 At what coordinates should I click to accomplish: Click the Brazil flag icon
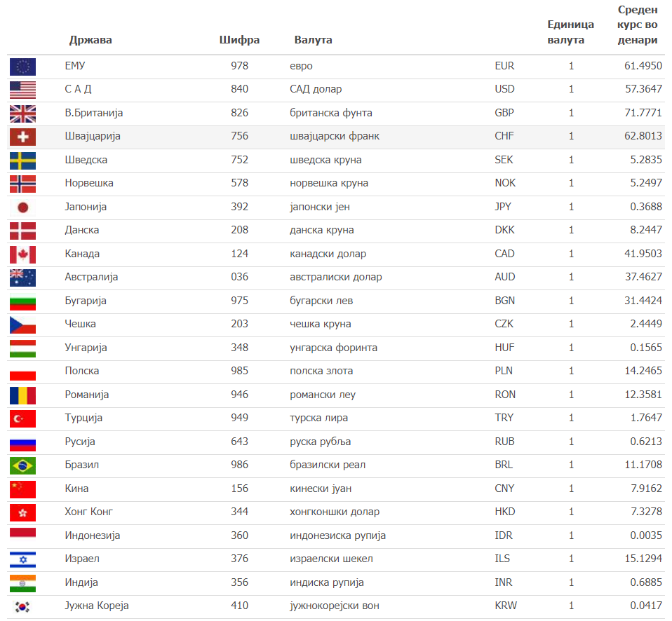22,465
